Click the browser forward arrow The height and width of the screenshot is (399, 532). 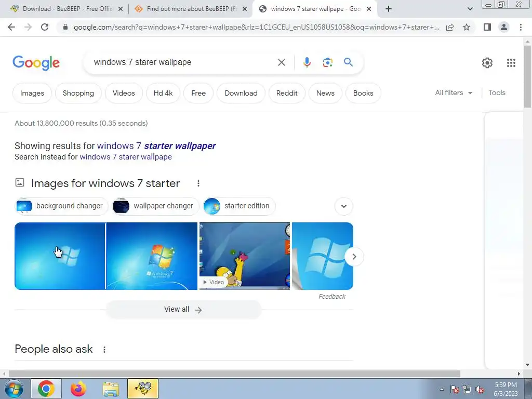[28, 27]
